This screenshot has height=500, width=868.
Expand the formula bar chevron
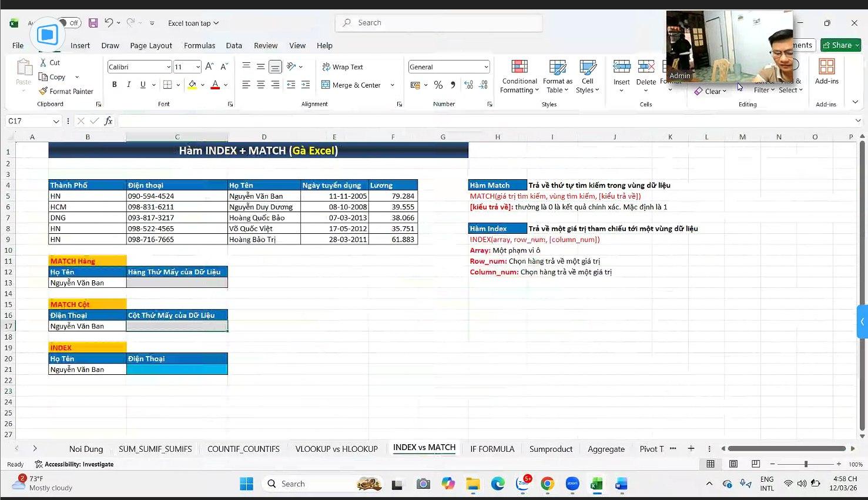coord(858,121)
